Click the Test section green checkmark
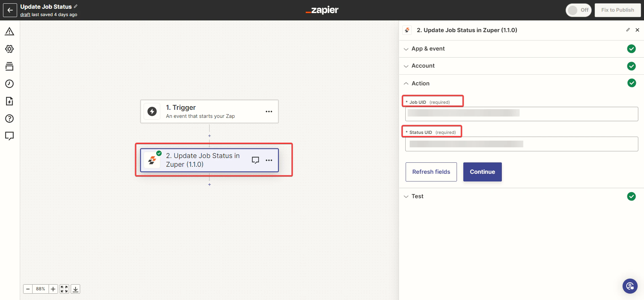This screenshot has height=300, width=644. (x=631, y=197)
